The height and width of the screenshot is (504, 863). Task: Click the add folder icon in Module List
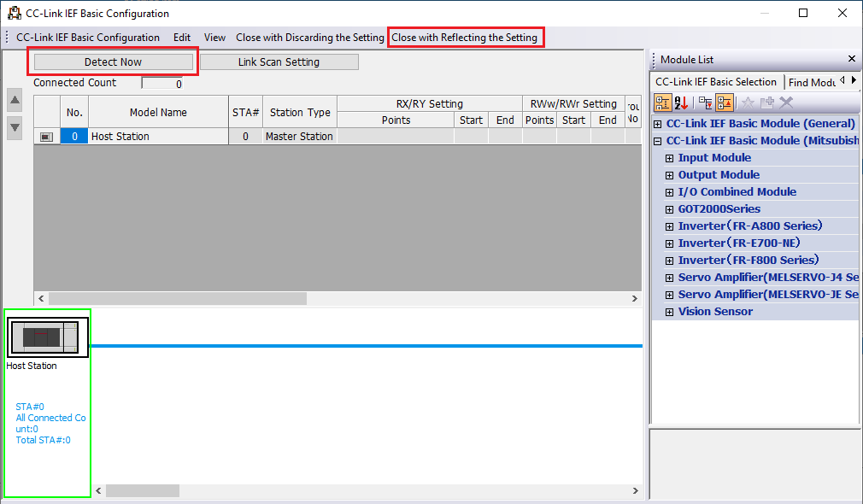coord(767,103)
